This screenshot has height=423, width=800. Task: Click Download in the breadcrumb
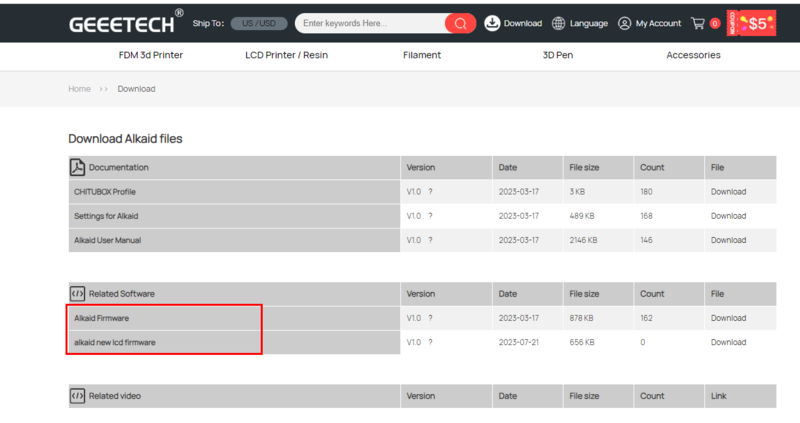(136, 89)
